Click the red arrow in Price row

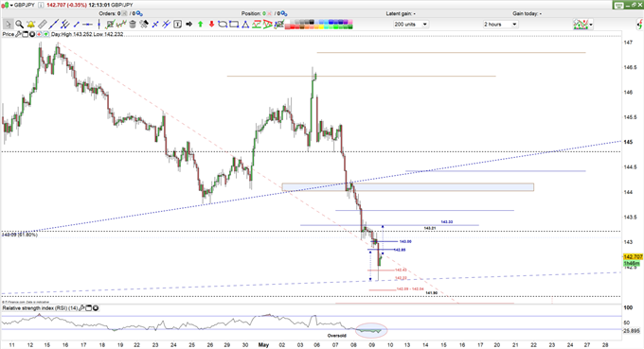39,34
